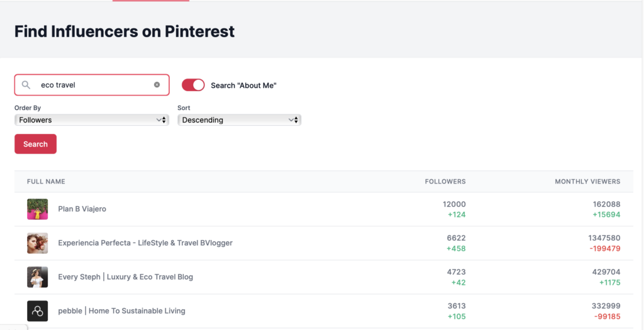Click the MONTHLY VIEWERS column header
The width and height of the screenshot is (644, 330).
(588, 182)
